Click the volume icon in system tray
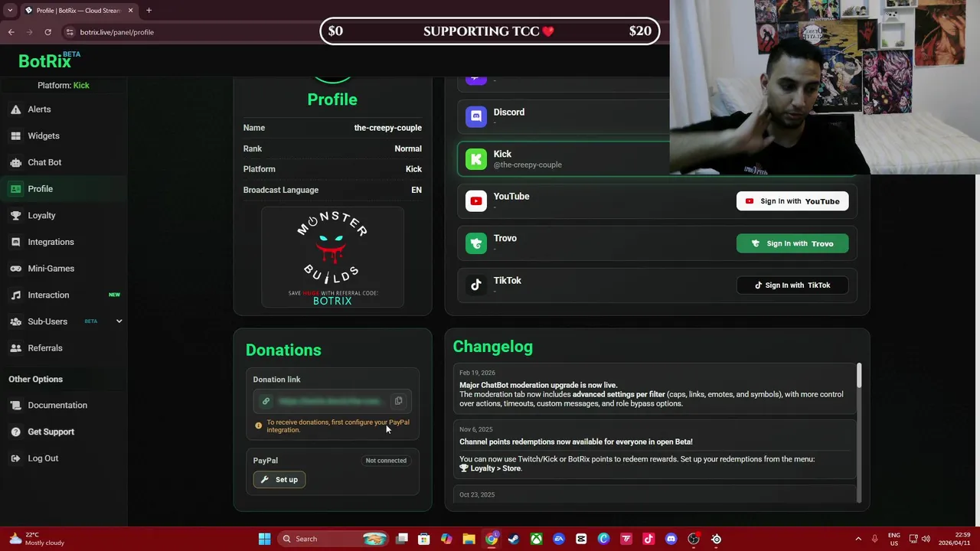This screenshot has height=551, width=980. pos(926,539)
